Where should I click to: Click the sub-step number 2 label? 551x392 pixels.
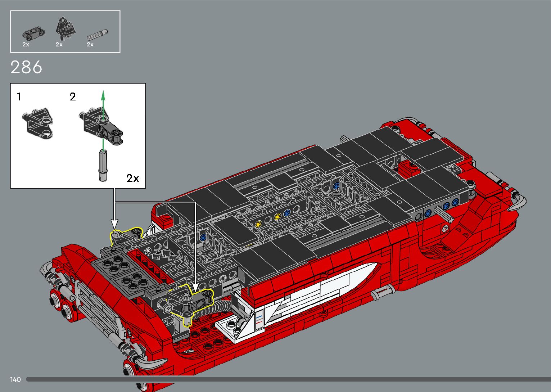point(73,97)
